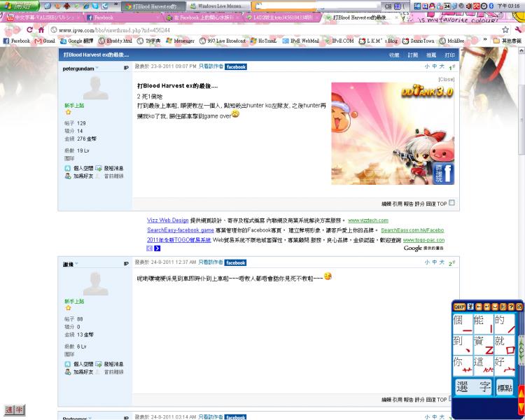
Task: Click the 標點 punctuation button on Q9
Action: click(x=504, y=388)
